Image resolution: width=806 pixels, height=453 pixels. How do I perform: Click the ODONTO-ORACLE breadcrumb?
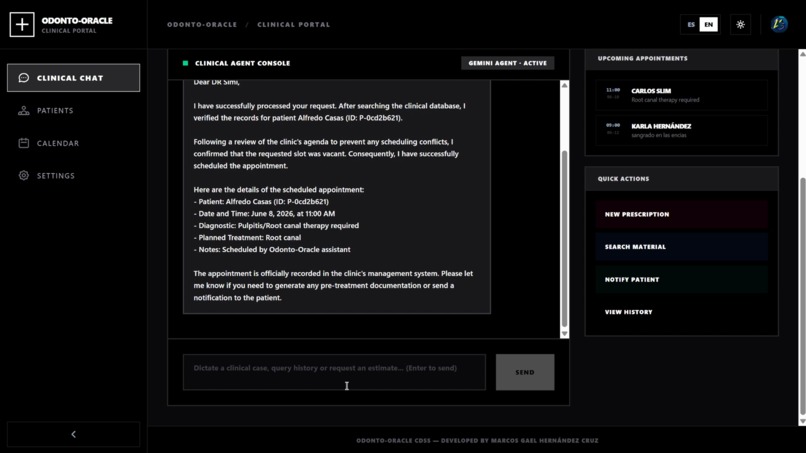coord(202,25)
